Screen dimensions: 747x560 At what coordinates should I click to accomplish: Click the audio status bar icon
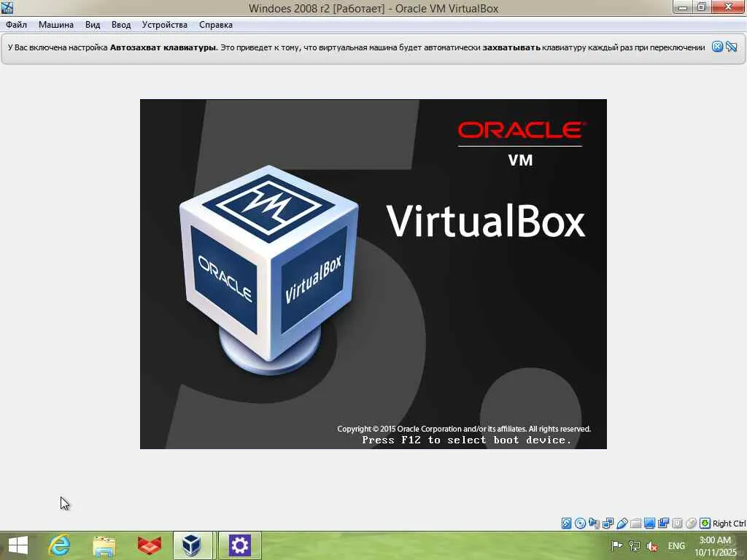tap(594, 524)
